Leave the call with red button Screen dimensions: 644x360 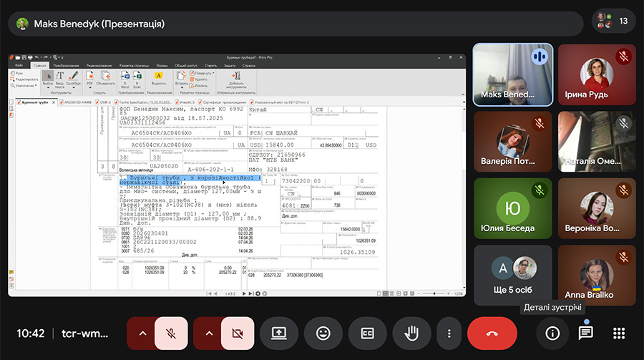(x=492, y=334)
